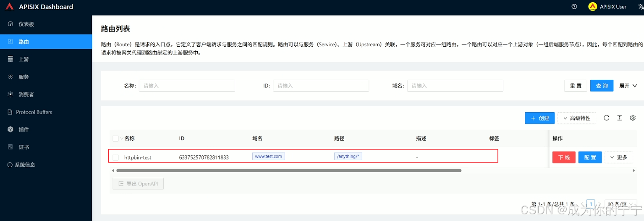Viewport: 644px width, 221px height.
Task: Click the horizontal table scrollbar
Action: [289, 171]
